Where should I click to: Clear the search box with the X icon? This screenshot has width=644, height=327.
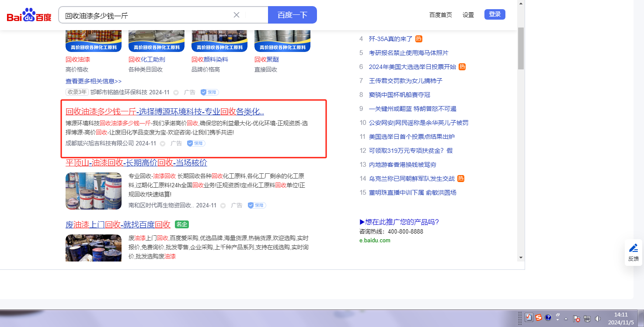click(237, 15)
